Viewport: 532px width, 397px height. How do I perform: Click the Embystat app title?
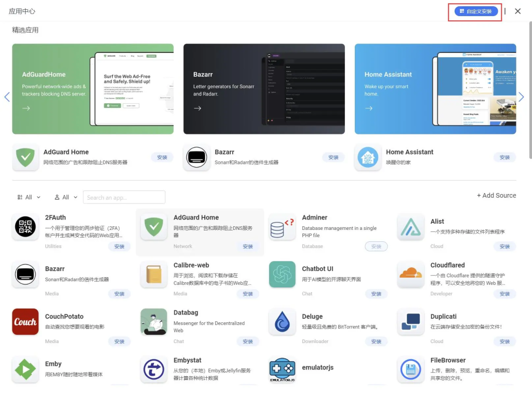pos(187,360)
